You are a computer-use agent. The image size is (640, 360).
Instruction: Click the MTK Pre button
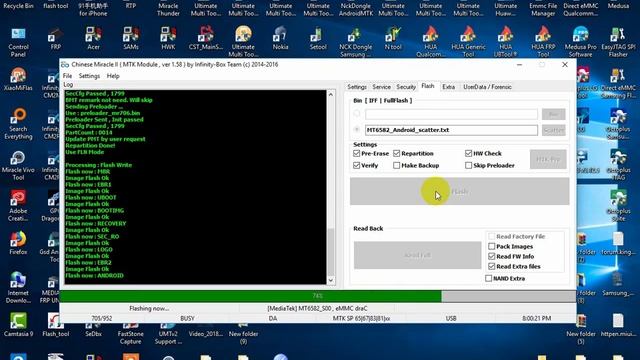(548, 159)
